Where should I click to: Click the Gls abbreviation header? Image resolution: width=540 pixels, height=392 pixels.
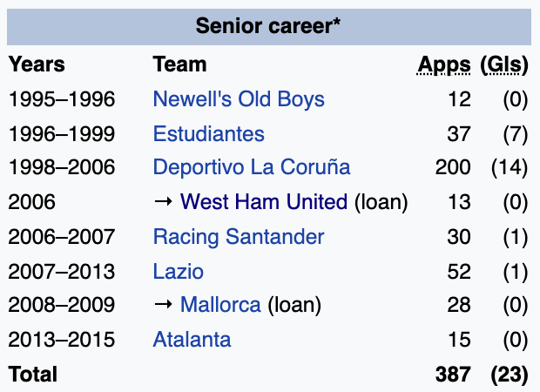[x=504, y=64]
